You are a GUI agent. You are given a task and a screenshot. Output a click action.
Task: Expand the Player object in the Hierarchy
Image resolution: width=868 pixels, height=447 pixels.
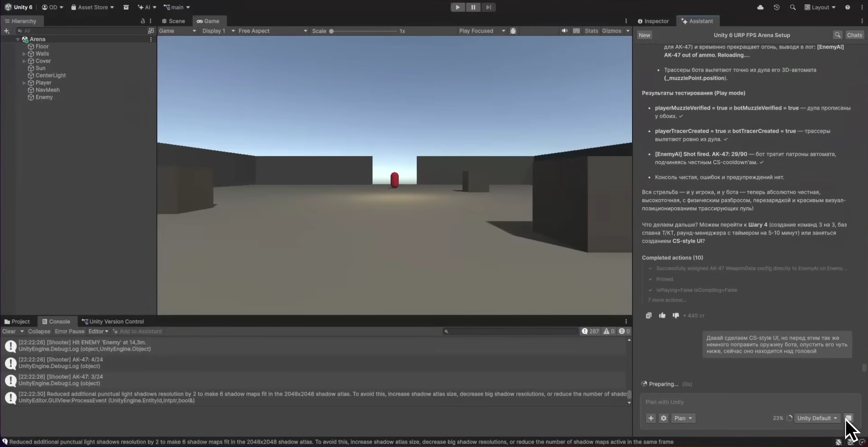(24, 83)
